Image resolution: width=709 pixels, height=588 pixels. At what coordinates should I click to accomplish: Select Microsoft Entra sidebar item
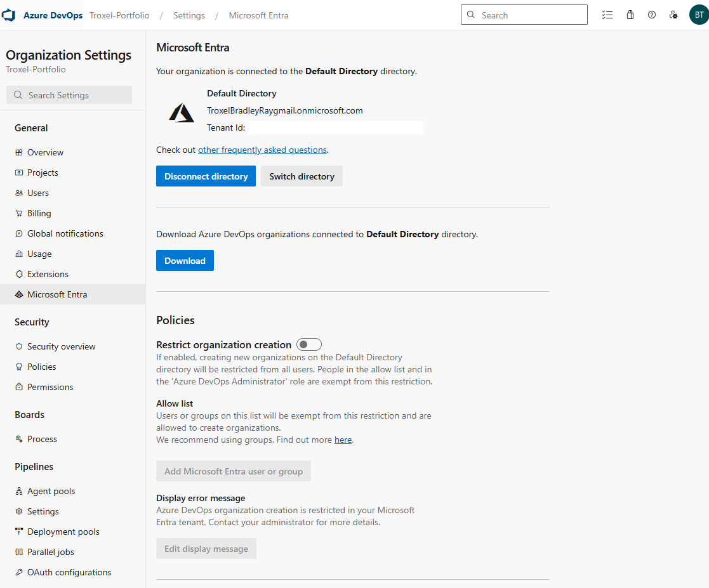coord(73,295)
